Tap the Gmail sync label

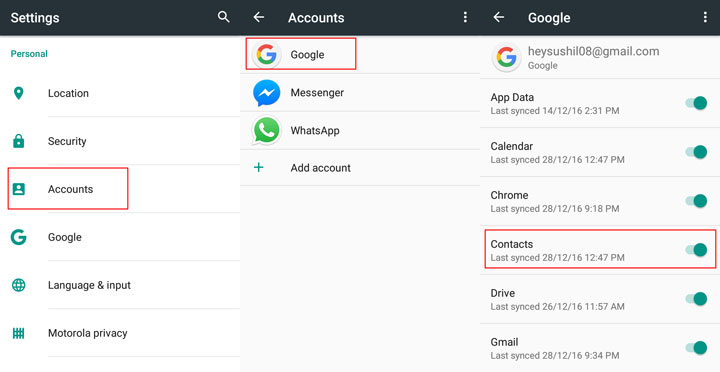(504, 342)
